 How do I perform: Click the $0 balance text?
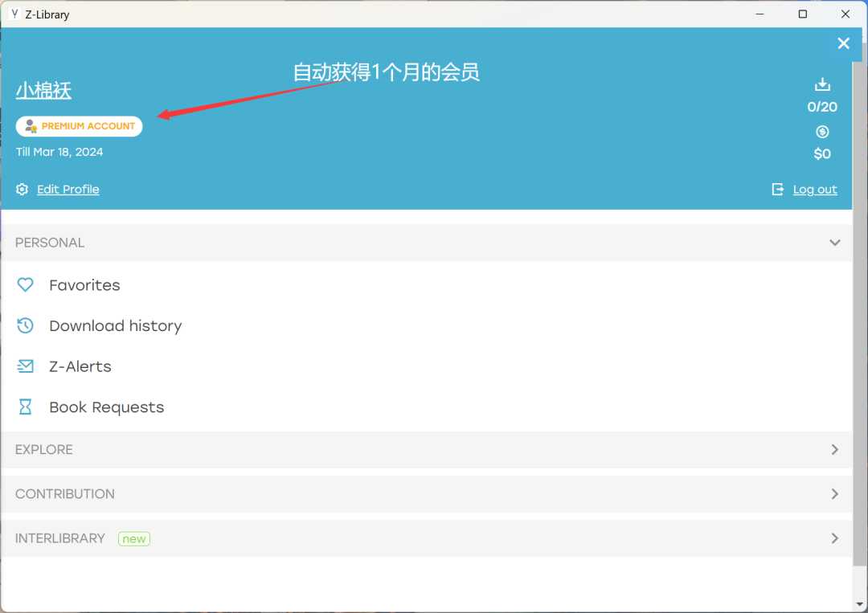coord(822,153)
